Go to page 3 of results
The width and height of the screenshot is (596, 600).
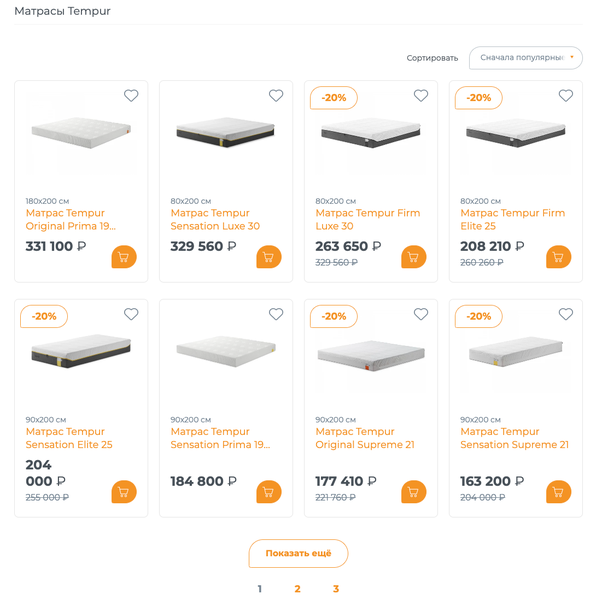coord(336,589)
